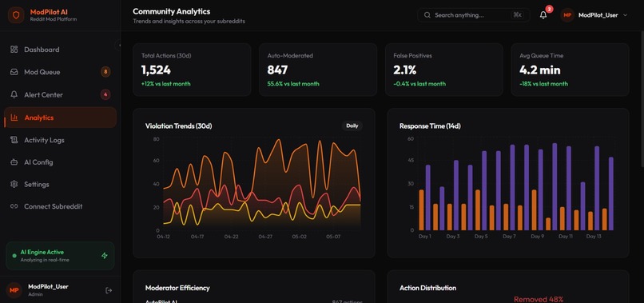This screenshot has height=303, width=644.
Task: Click the 'Removed 48%' chart label
Action: point(539,299)
